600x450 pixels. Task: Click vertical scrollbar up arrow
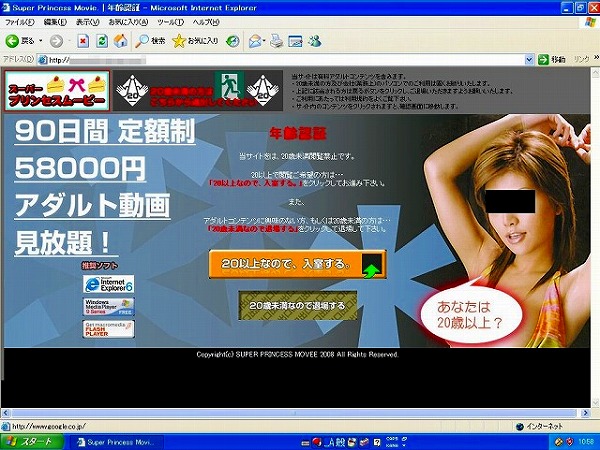pyautogui.click(x=595, y=72)
